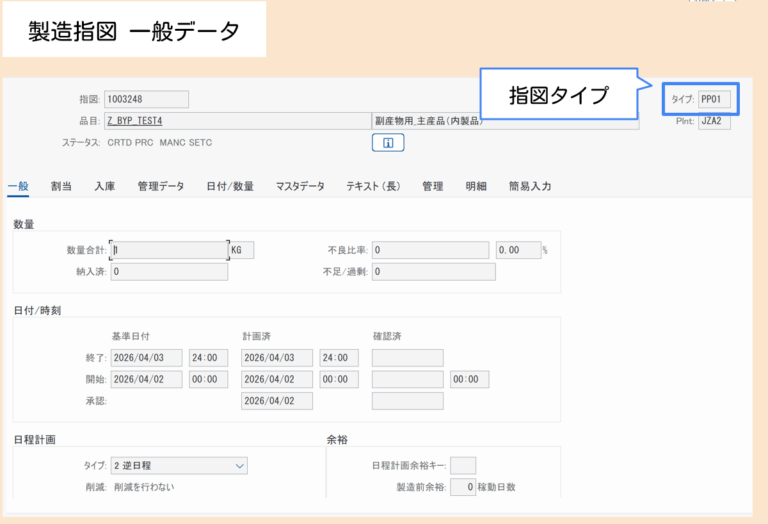Click the KG unit field

pos(241,250)
